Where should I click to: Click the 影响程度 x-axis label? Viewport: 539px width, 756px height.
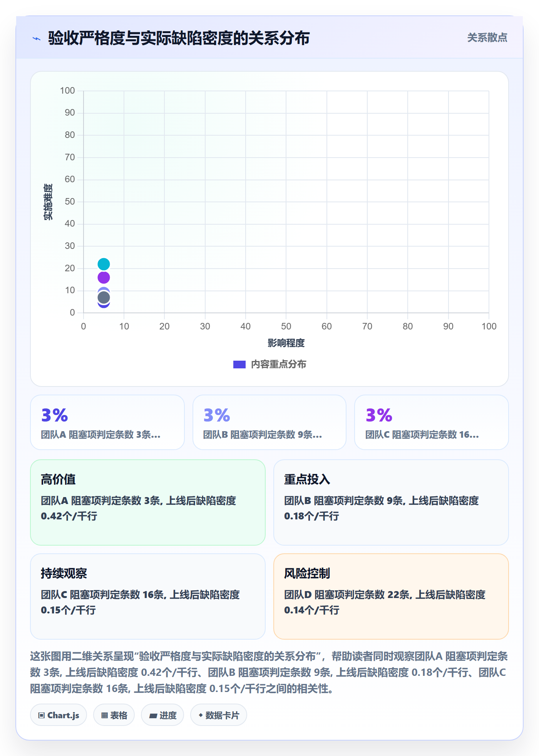(286, 343)
